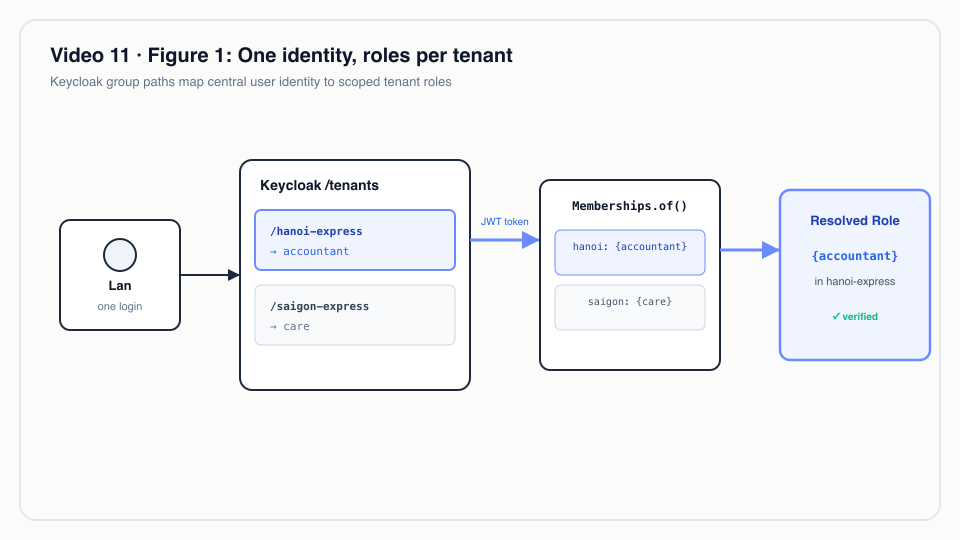Click Lan's user avatar circle
This screenshot has height=540, width=960.
click(x=120, y=255)
